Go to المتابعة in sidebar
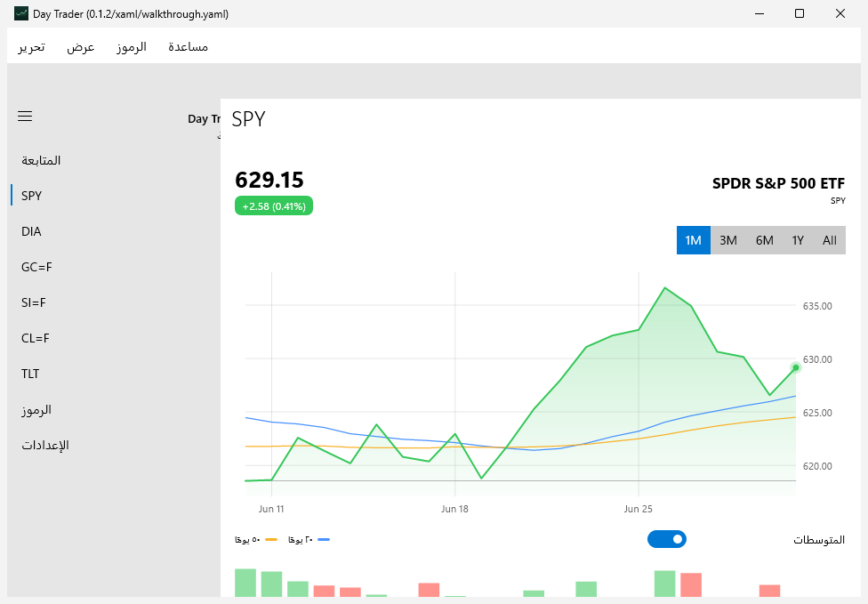Viewport: 868px width, 604px height. coord(114,160)
